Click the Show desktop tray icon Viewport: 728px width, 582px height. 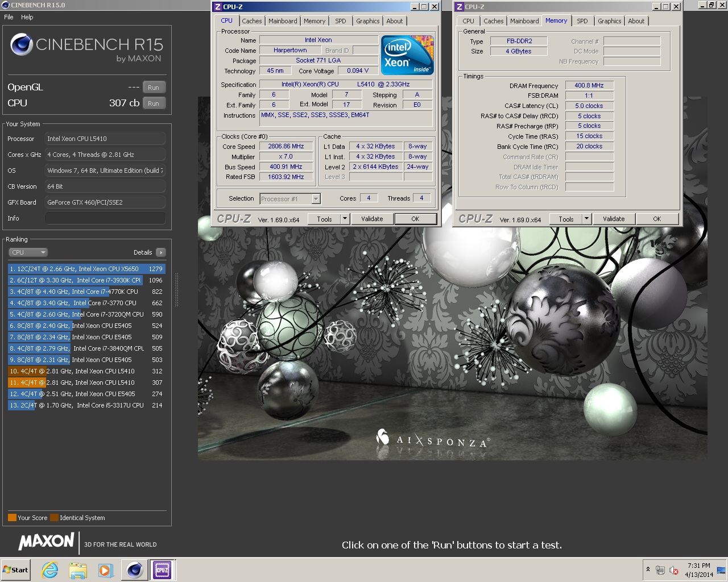pyautogui.click(x=721, y=570)
